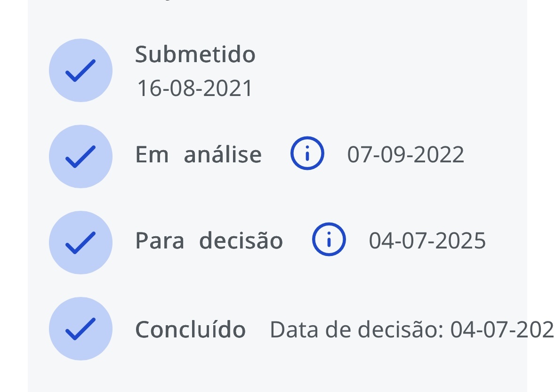Click the Em análise checkmark circle
The height and width of the screenshot is (392, 555).
[80, 156]
